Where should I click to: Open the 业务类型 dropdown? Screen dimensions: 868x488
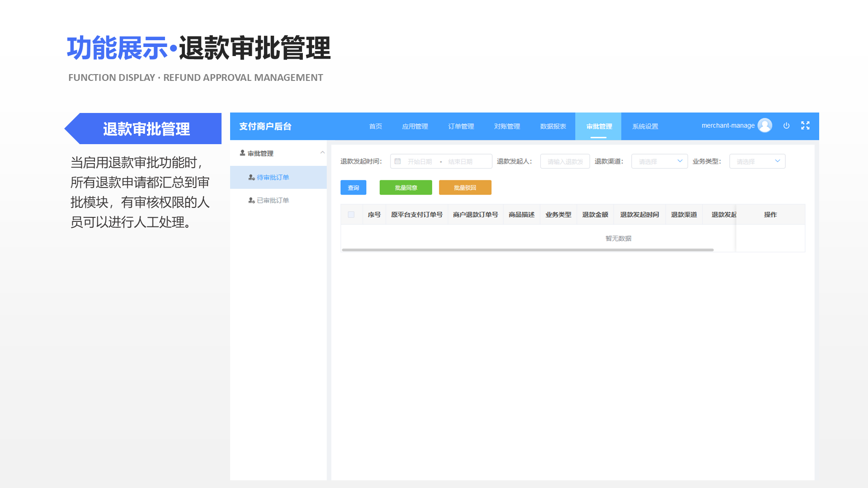757,161
